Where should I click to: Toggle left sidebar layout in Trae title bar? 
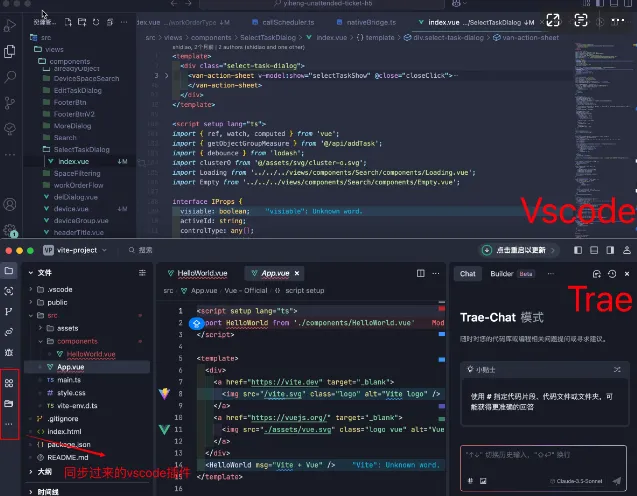coord(578,250)
